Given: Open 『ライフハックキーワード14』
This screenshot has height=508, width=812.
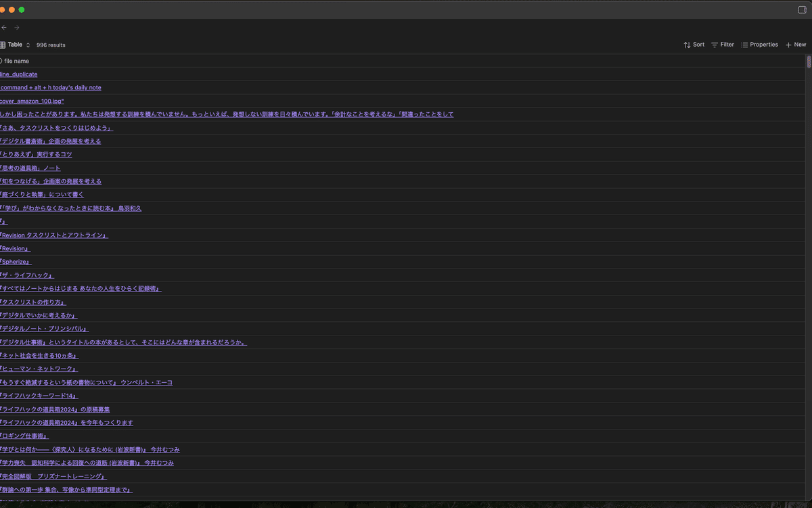Looking at the screenshot, I should pyautogui.click(x=39, y=396).
